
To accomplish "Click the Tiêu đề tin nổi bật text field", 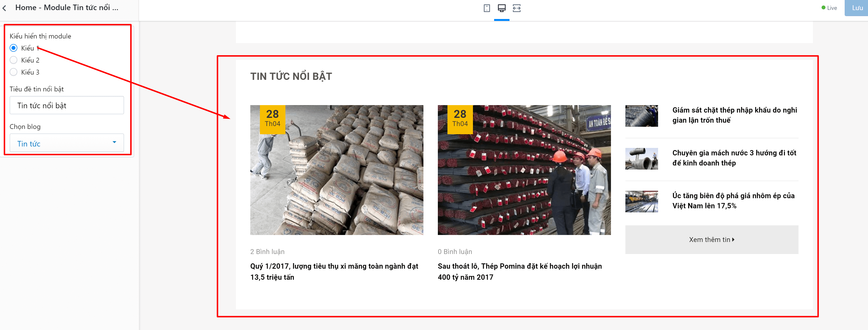I will tap(67, 105).
